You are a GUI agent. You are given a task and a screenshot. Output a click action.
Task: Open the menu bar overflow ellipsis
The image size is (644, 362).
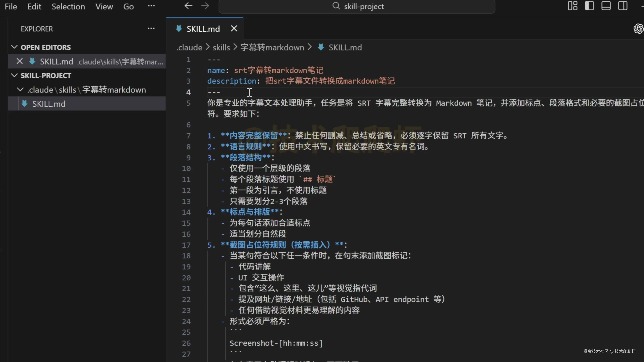(x=151, y=6)
